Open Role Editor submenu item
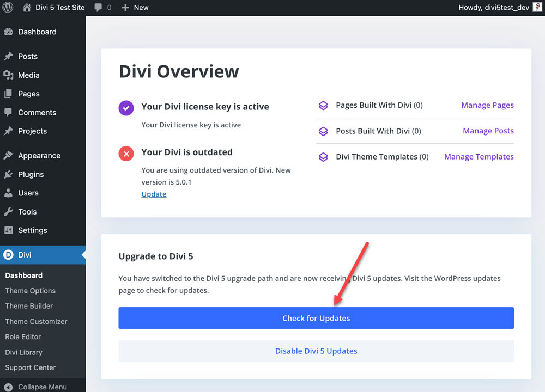 point(23,337)
